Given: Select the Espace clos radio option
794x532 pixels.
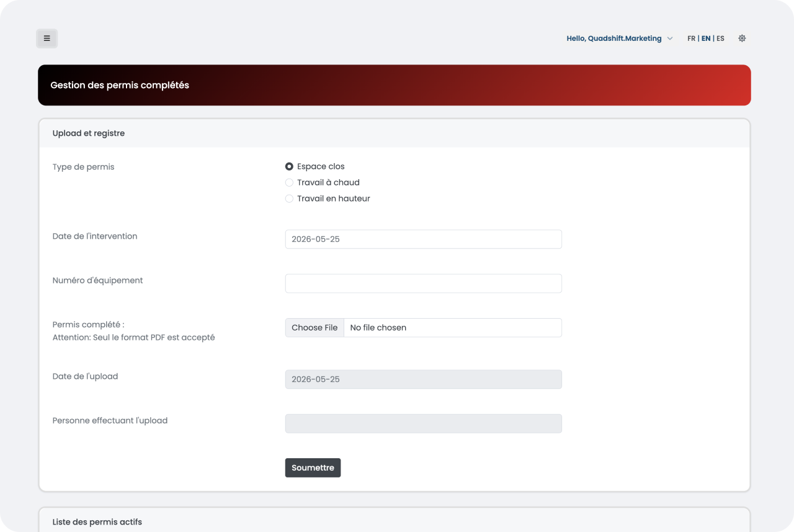Looking at the screenshot, I should click(289, 166).
